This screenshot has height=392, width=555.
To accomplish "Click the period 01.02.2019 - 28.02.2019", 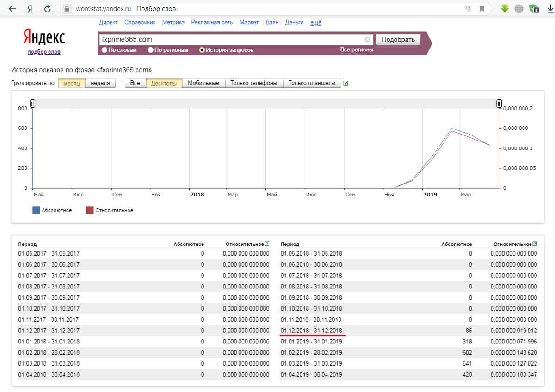I will (x=311, y=353).
